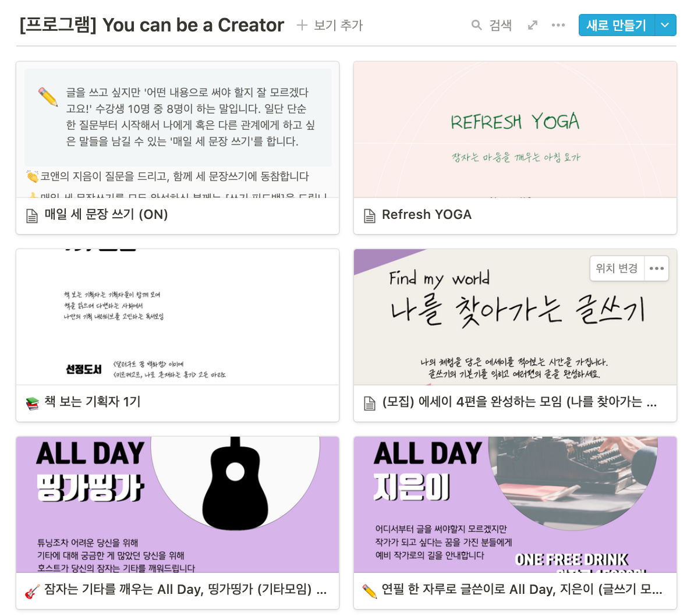Select the 보기 추가 view option
The width and height of the screenshot is (694, 616).
pyautogui.click(x=330, y=25)
